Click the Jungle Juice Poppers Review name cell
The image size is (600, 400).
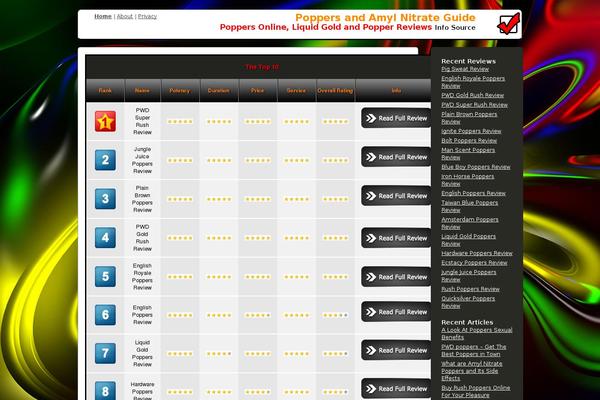(x=142, y=160)
